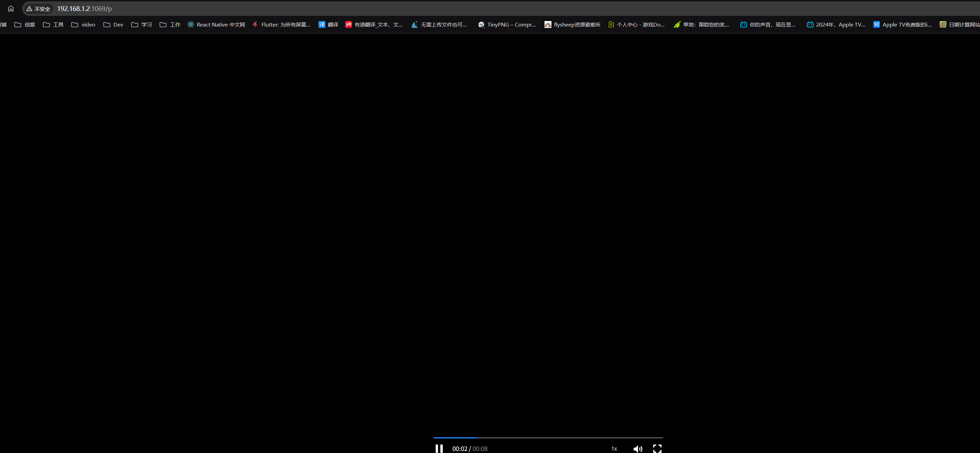
Task: Open the 工具 bookmark folder
Action: 53,25
